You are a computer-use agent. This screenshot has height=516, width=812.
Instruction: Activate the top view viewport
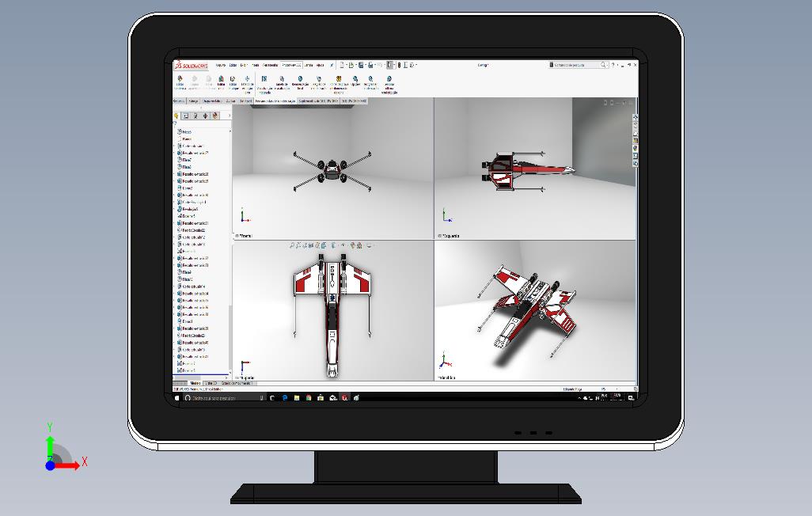[x=332, y=309]
